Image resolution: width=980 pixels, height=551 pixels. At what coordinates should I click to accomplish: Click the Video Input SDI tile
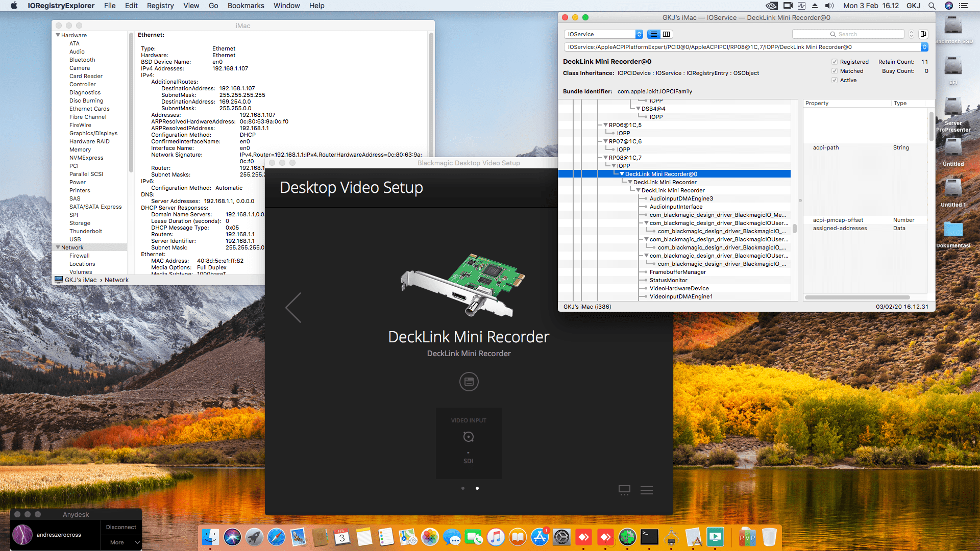tap(469, 443)
